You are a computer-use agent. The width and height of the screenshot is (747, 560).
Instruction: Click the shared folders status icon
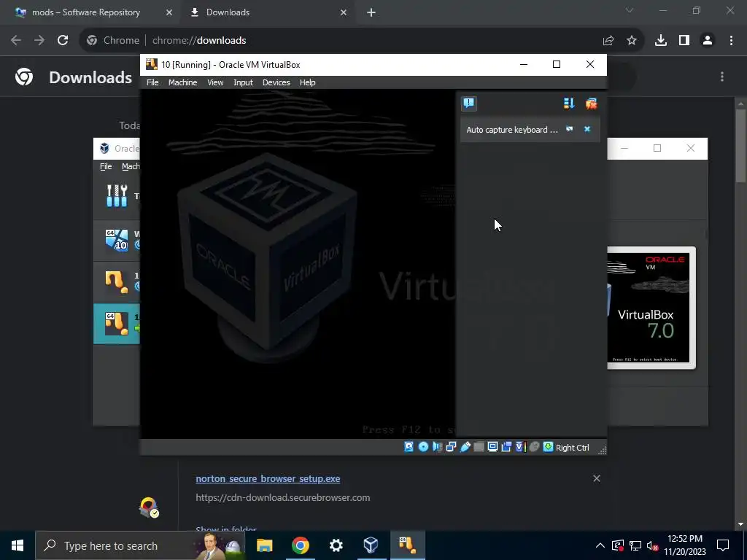479,447
